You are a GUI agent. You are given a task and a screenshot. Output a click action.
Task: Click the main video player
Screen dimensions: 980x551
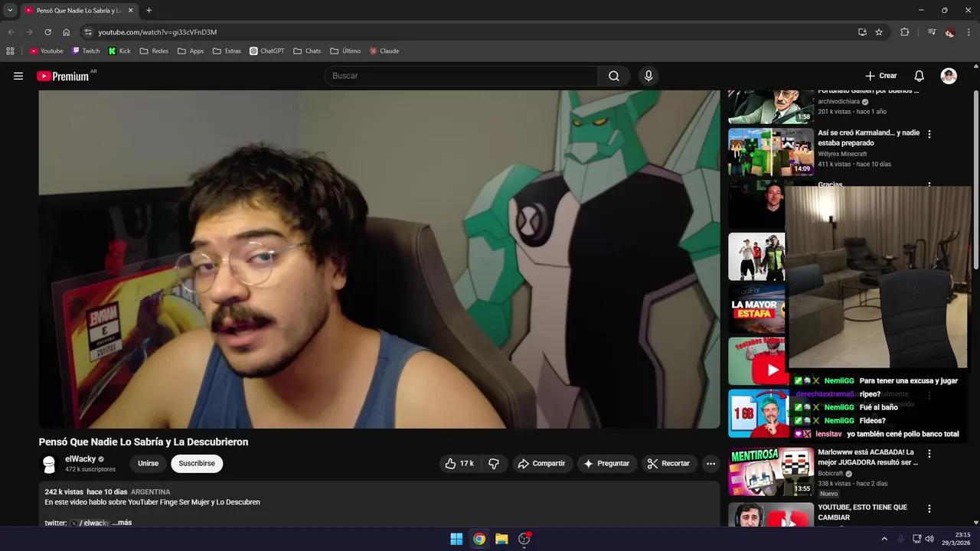tap(379, 259)
